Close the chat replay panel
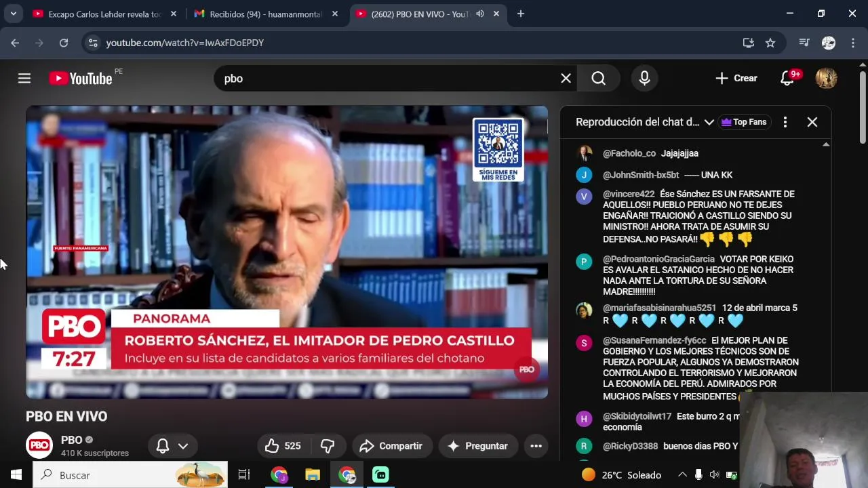Screen dimensions: 868x488 pos(812,122)
